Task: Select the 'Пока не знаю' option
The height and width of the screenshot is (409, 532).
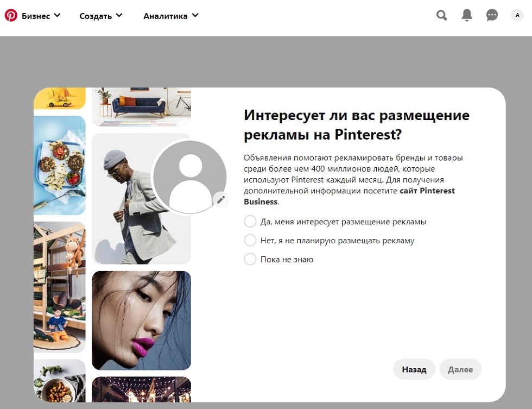Action: pos(250,259)
